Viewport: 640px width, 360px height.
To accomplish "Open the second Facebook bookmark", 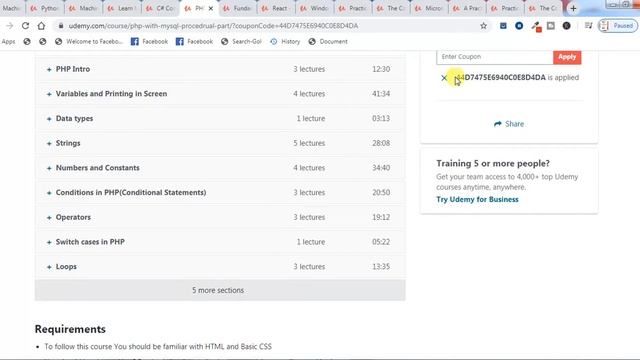I will 194,42.
